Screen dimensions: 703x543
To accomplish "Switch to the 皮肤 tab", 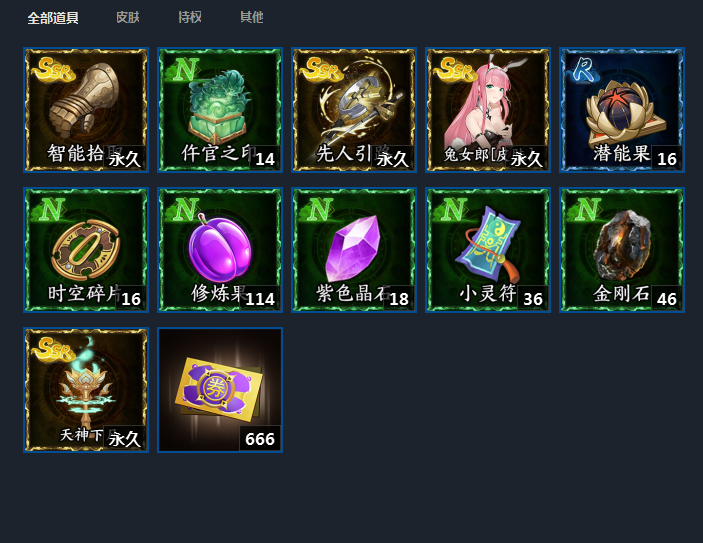I will tap(128, 17).
